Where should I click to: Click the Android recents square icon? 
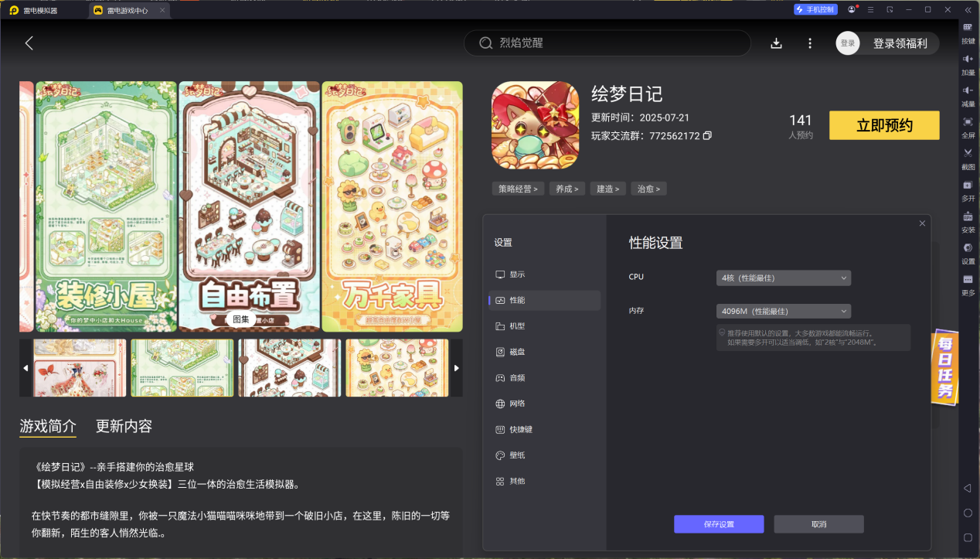click(968, 537)
